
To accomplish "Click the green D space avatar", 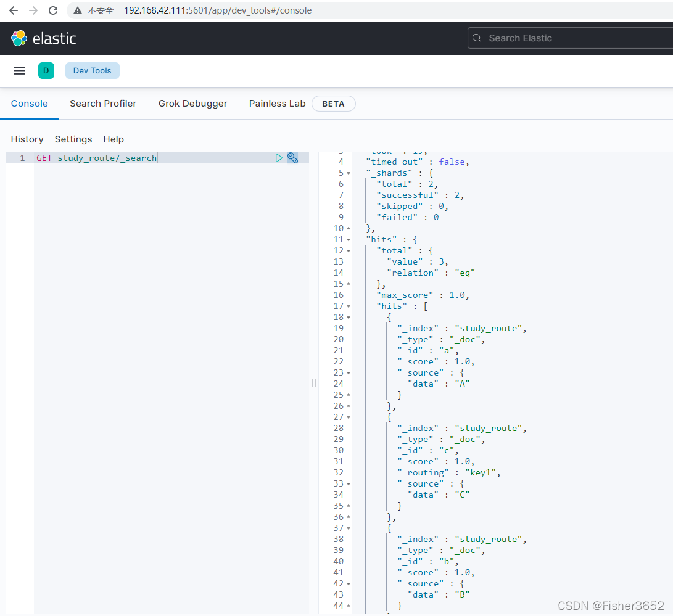I will [46, 71].
